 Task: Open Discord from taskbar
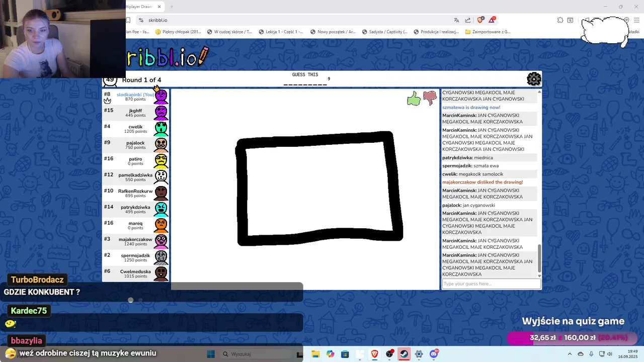click(x=434, y=354)
